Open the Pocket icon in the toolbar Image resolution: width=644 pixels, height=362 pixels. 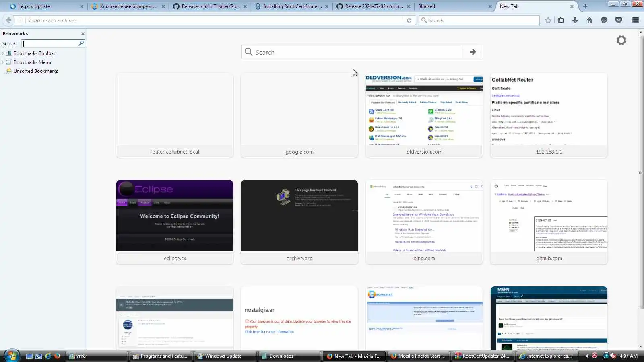(x=619, y=20)
